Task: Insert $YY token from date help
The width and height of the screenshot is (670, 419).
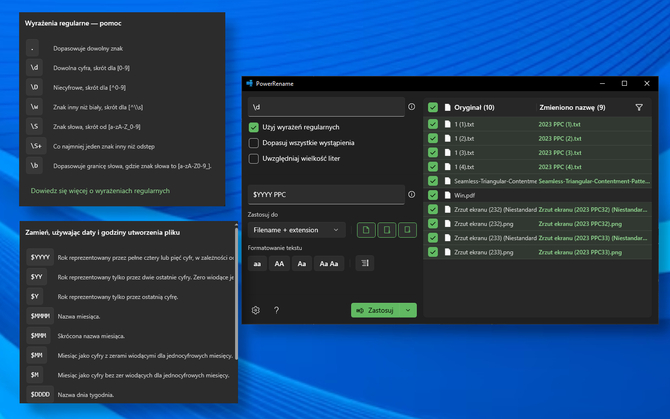Action: [37, 277]
